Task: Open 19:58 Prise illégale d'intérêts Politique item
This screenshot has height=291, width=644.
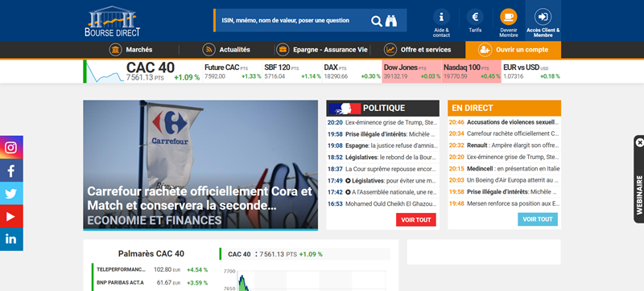Action: point(383,134)
